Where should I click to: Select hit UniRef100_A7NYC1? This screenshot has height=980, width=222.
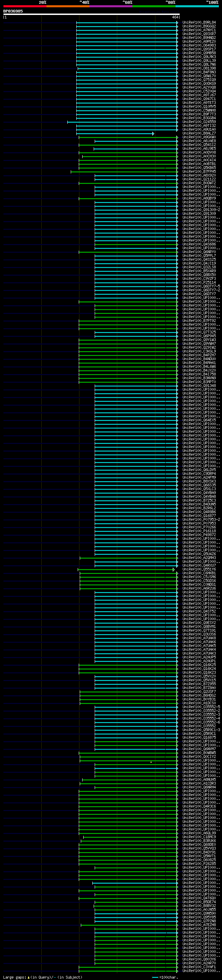[x=199, y=30]
